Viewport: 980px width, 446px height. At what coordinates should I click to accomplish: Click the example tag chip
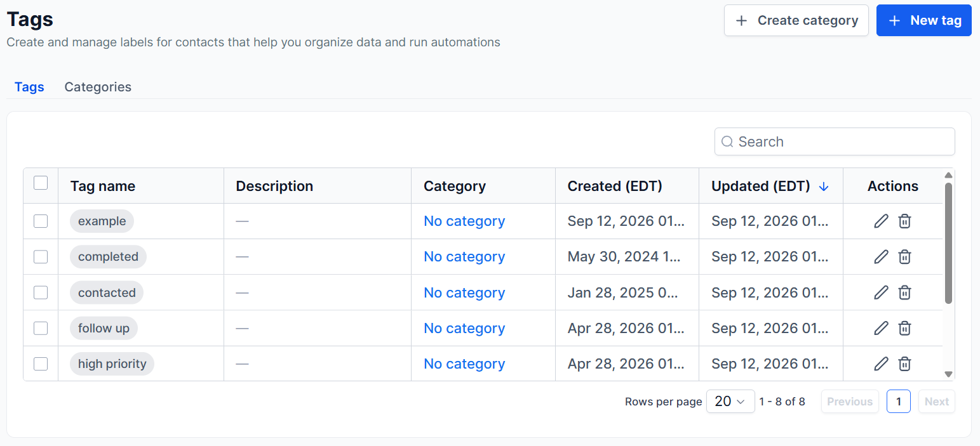tap(102, 221)
